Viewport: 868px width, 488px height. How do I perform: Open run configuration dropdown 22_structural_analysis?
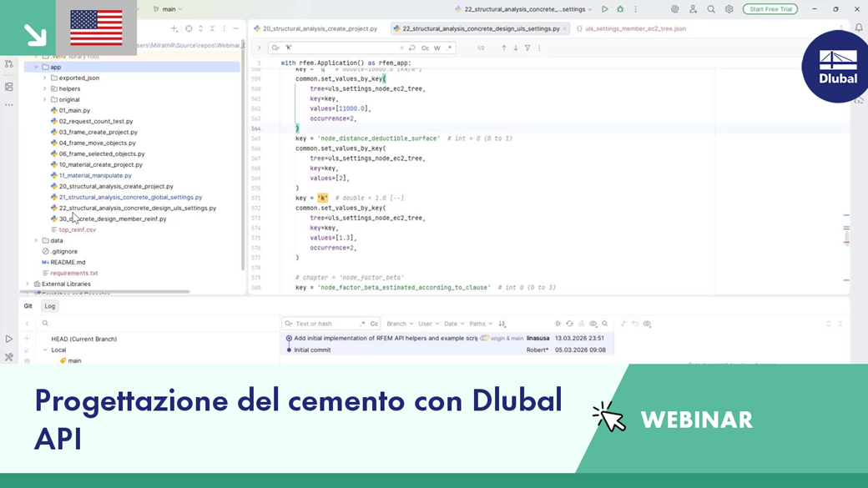click(x=523, y=9)
